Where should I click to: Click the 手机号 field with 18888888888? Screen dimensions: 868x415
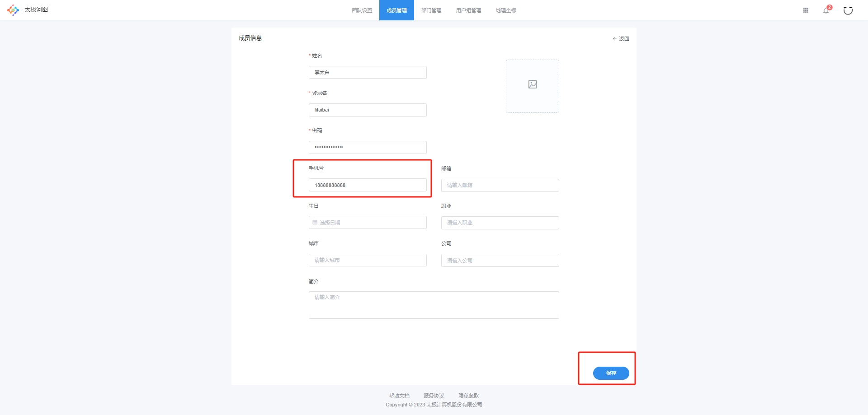(368, 185)
